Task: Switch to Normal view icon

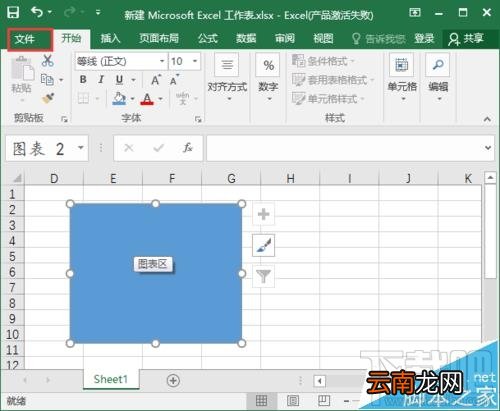Action: (x=261, y=401)
